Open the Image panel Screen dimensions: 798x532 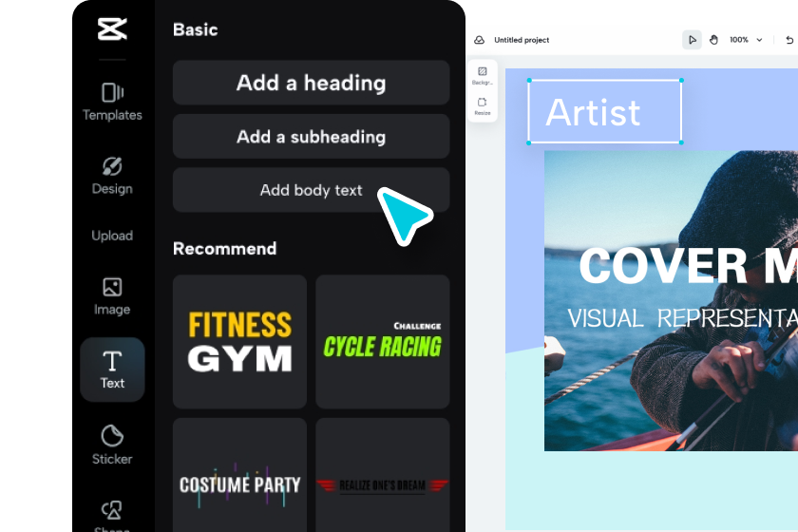tap(112, 296)
